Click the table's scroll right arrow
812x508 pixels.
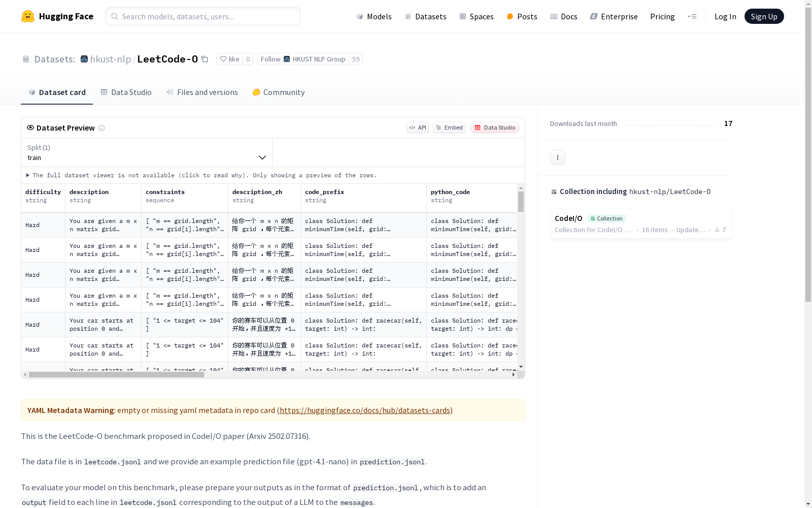pos(514,375)
